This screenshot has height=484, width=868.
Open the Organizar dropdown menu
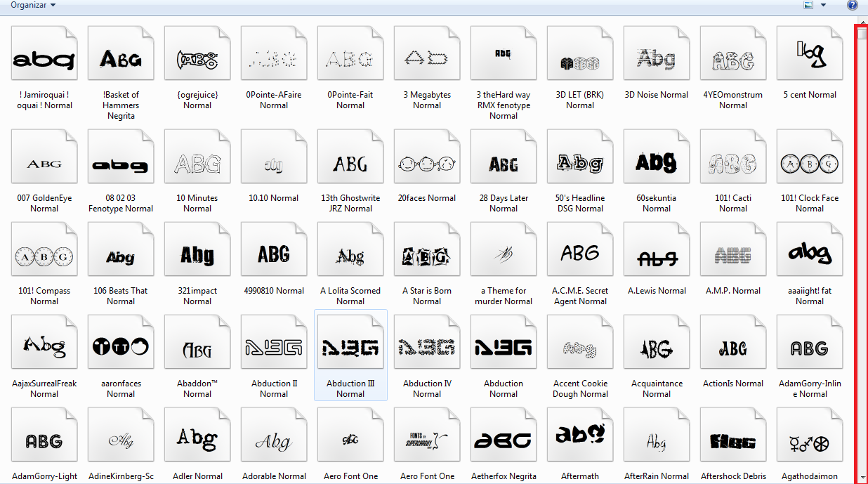32,5
